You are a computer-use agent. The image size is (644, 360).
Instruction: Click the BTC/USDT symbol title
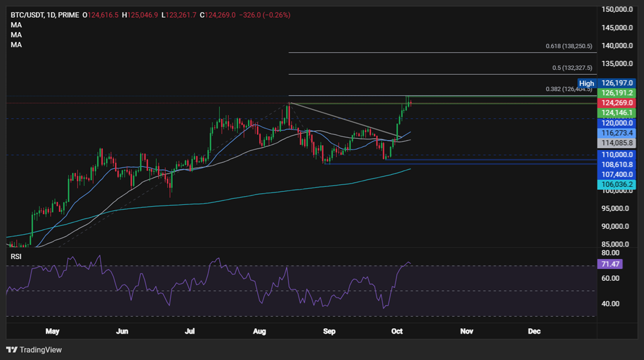31,15
